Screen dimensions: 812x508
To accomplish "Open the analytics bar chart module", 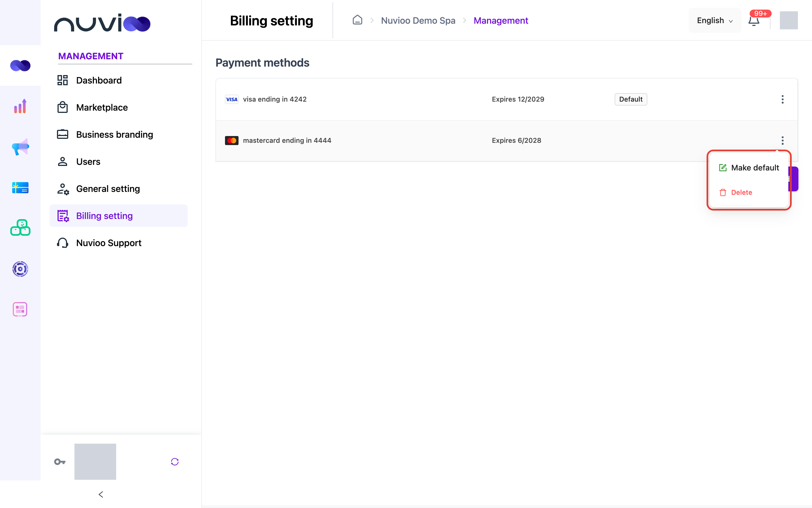I will pyautogui.click(x=20, y=106).
